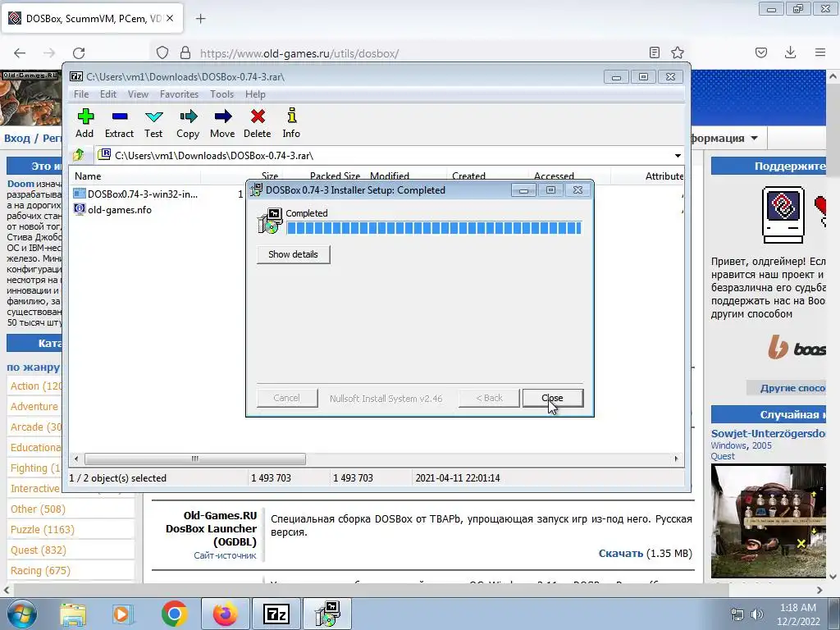Screen dimensions: 840x630
Task: Click the Copy toolbar icon
Action: pos(188,123)
